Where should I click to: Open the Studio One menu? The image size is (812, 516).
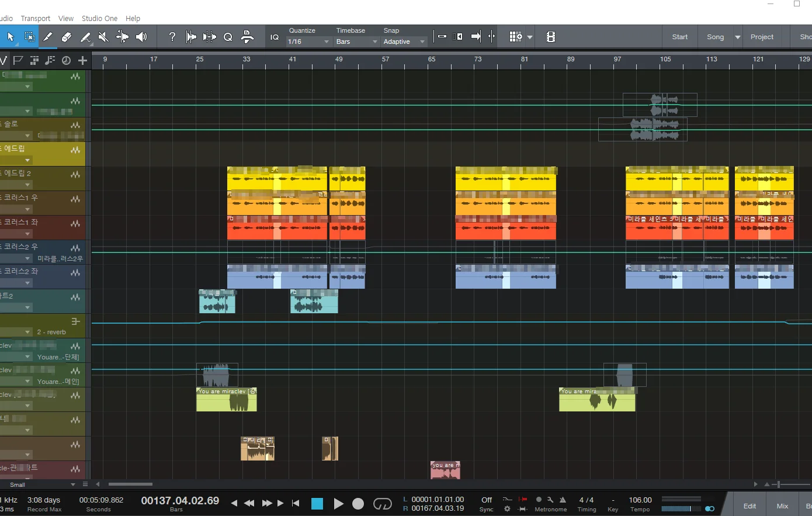pyautogui.click(x=100, y=18)
